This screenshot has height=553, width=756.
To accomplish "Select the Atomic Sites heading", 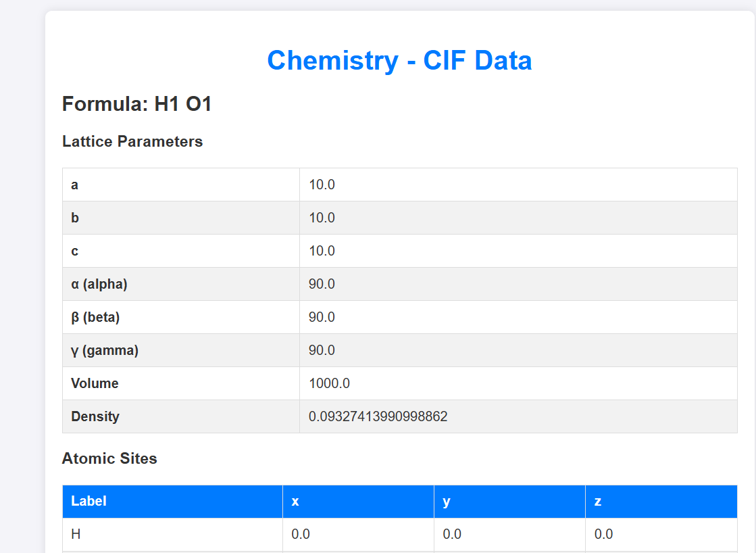I will pos(109,458).
